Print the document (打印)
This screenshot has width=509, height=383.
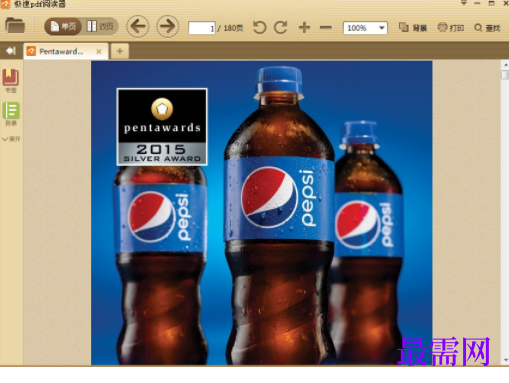point(451,28)
